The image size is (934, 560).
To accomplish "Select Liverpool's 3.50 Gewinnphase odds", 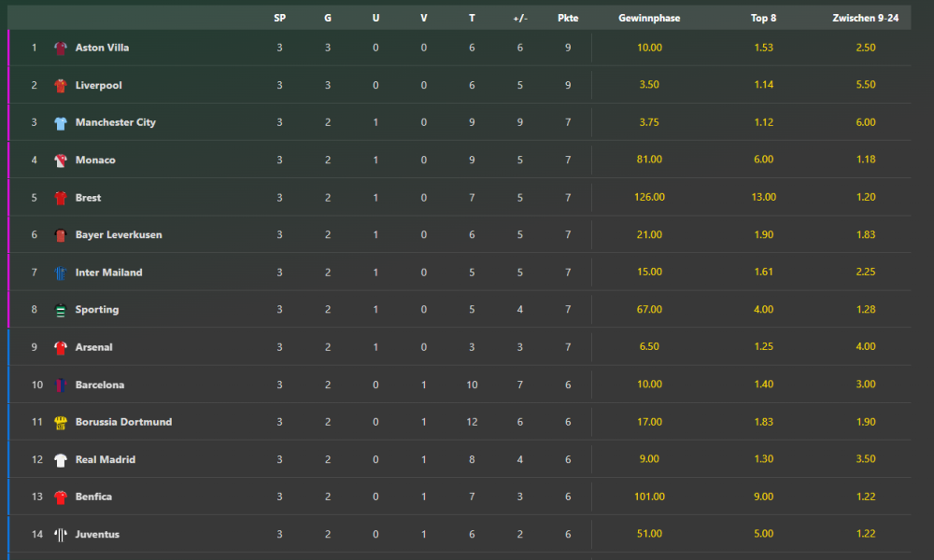I will [649, 85].
